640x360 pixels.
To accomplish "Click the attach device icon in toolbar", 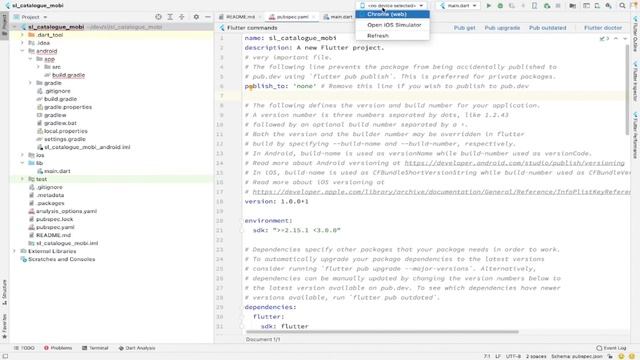I will (x=535, y=6).
